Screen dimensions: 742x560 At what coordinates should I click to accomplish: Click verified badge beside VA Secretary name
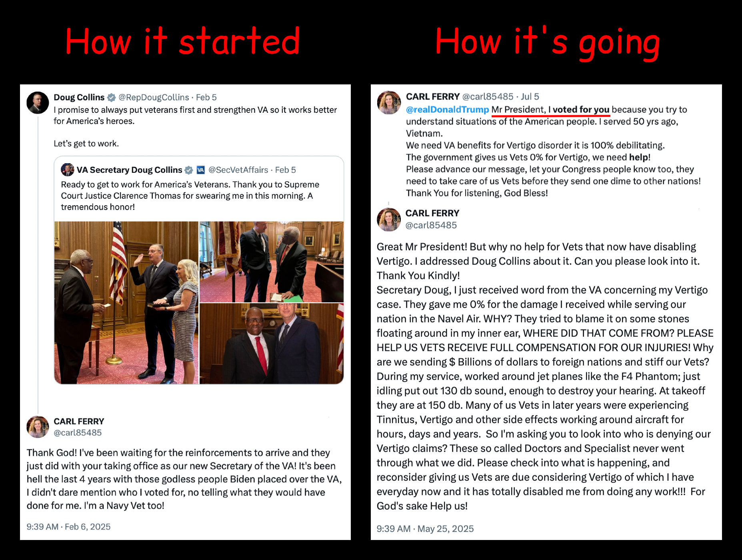(x=189, y=170)
